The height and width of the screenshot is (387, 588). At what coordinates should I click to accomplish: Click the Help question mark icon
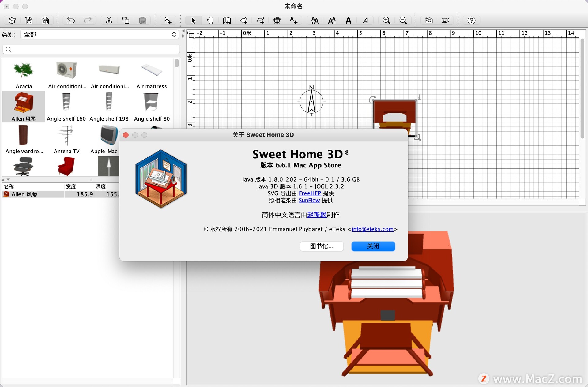click(x=471, y=20)
